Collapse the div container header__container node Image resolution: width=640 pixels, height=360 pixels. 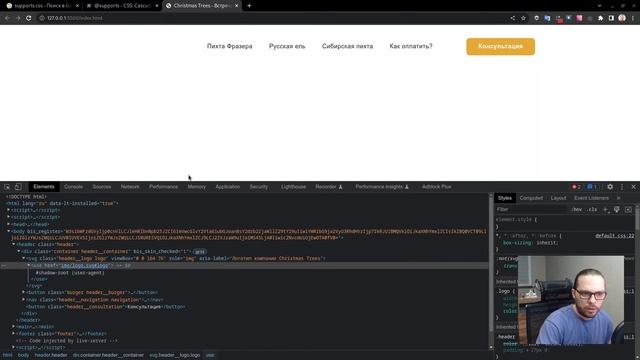pyautogui.click(x=18, y=251)
